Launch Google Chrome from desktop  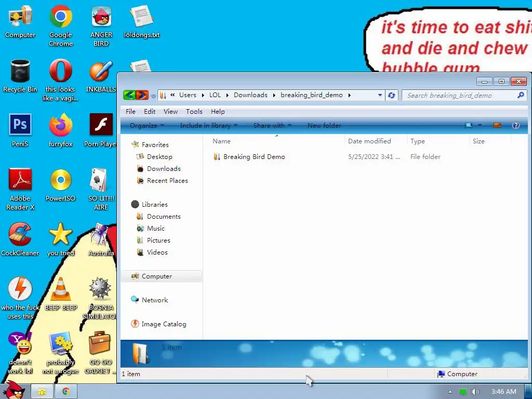click(x=60, y=25)
